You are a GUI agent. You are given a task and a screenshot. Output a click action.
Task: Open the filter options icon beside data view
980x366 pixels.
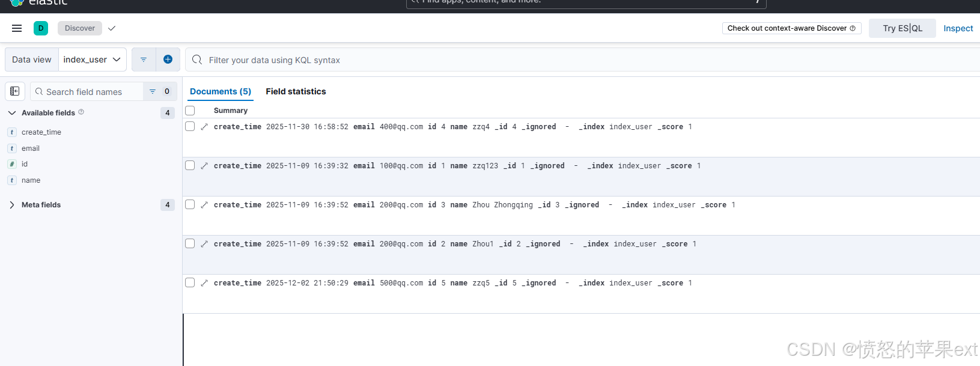click(x=144, y=59)
